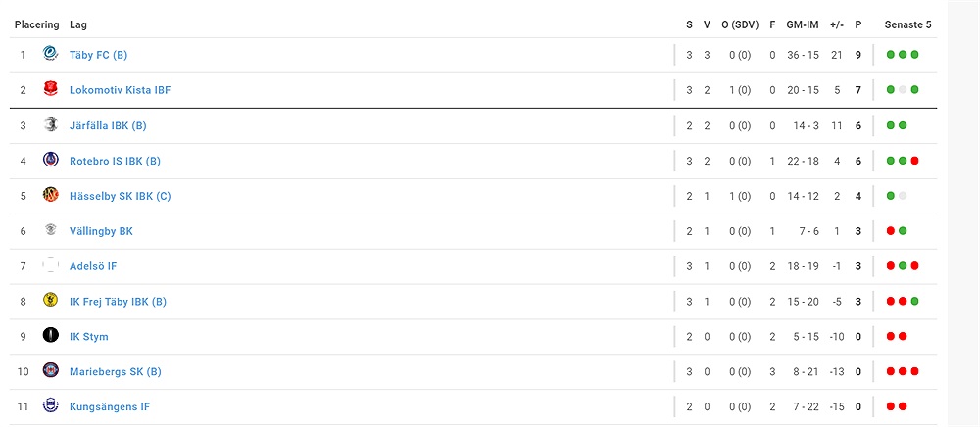Click the Senaste 5 column header
The width and height of the screenshot is (980, 427).
point(907,24)
